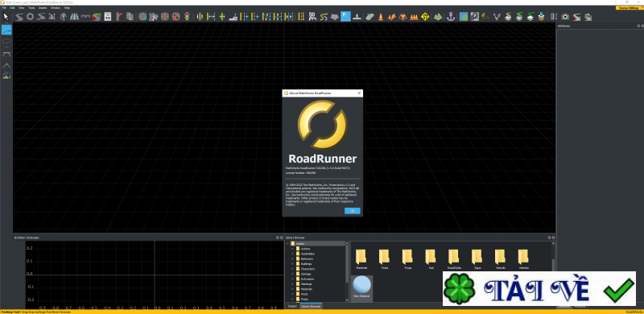Click the yellow diamond warning sign tool
This screenshot has width=644, height=314.
pos(425,16)
